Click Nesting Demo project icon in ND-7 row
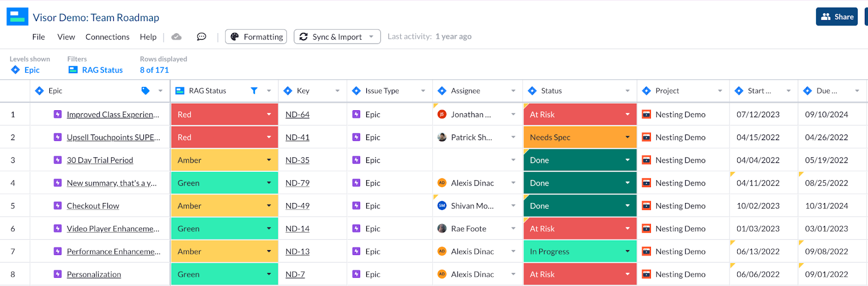The height and width of the screenshot is (286, 868). [646, 274]
